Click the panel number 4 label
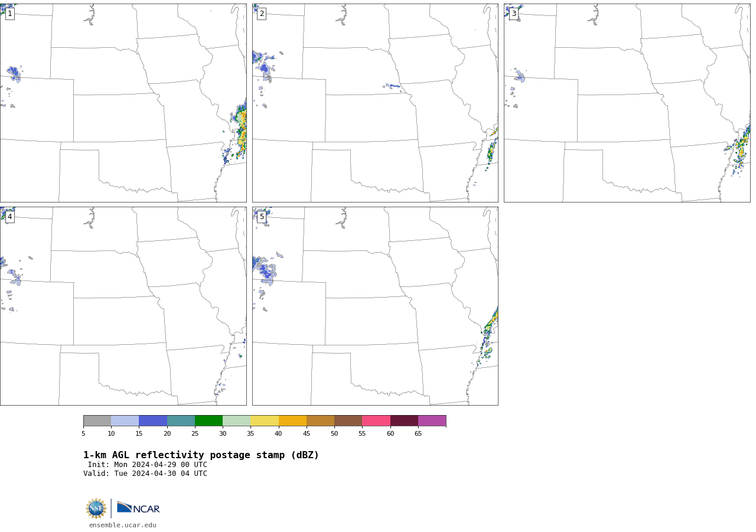 9,217
